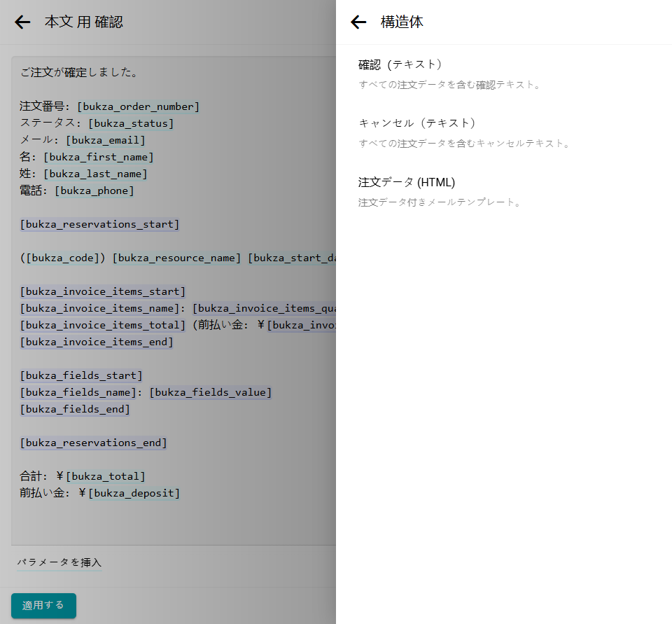Choose the キャンセル（テキスト） template
This screenshot has height=624, width=672.
417,123
